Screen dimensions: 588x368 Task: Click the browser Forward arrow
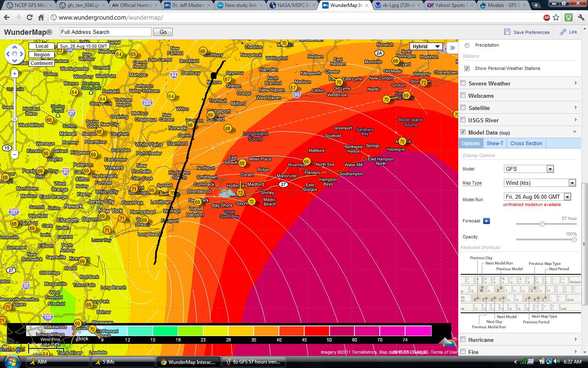(18, 18)
